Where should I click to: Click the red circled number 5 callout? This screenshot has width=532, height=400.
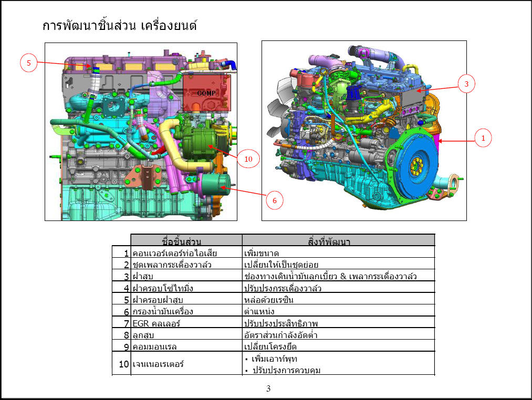tap(28, 63)
